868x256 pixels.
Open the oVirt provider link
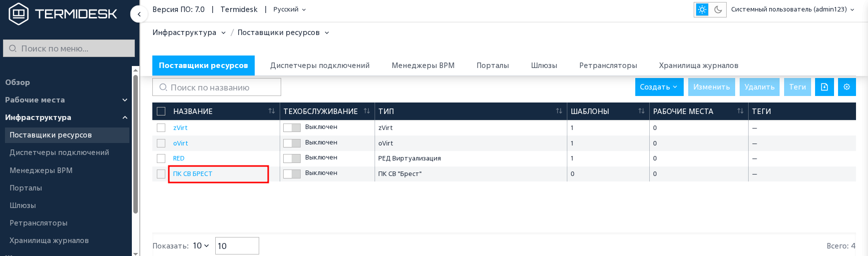(181, 143)
